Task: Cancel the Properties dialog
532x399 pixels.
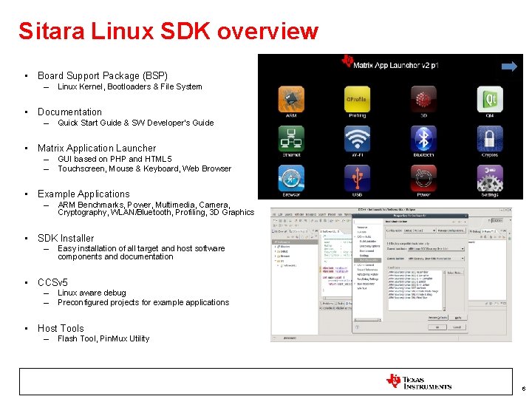Action: coord(457,327)
